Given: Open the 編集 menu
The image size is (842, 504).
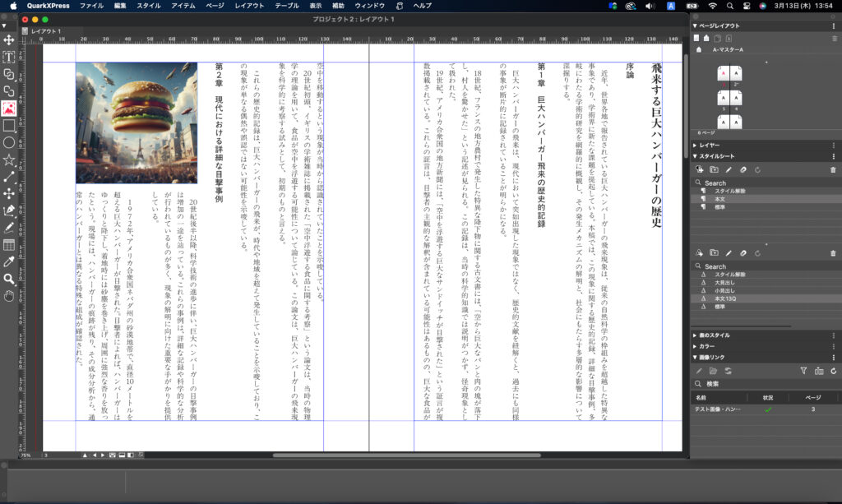Looking at the screenshot, I should 120,6.
